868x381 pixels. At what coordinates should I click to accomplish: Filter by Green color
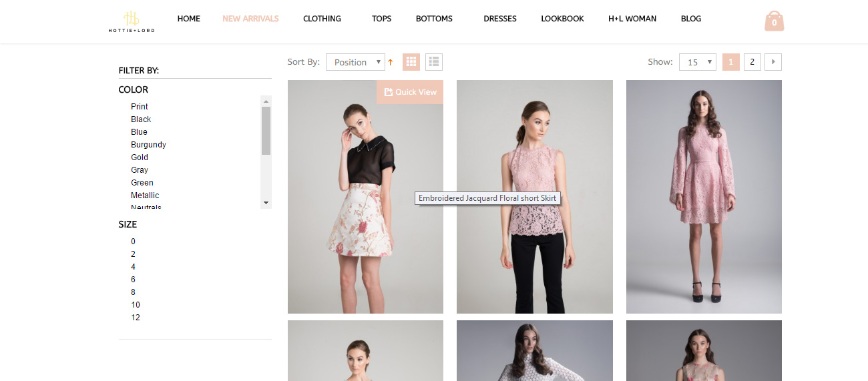coord(142,183)
